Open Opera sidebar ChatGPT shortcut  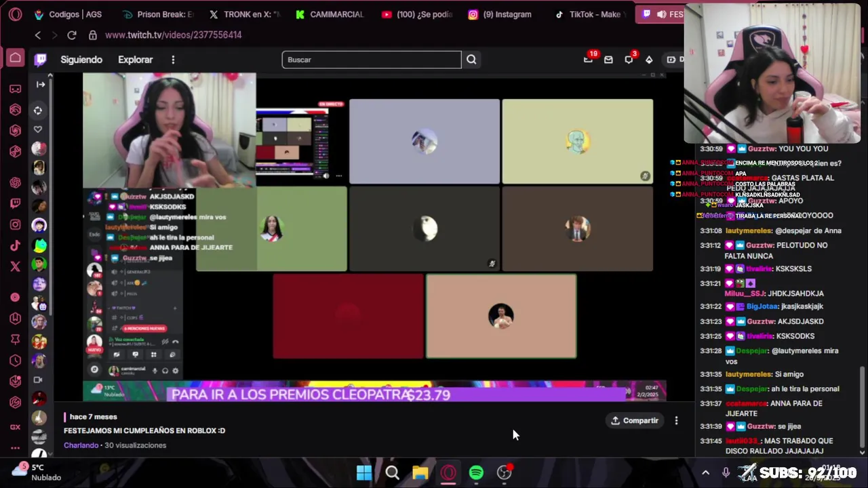[x=15, y=182]
